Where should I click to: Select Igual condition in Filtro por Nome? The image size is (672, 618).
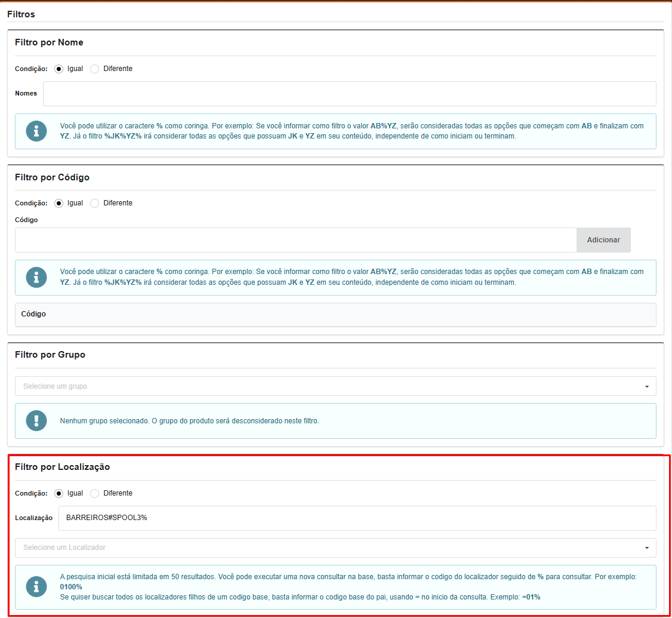[58, 69]
